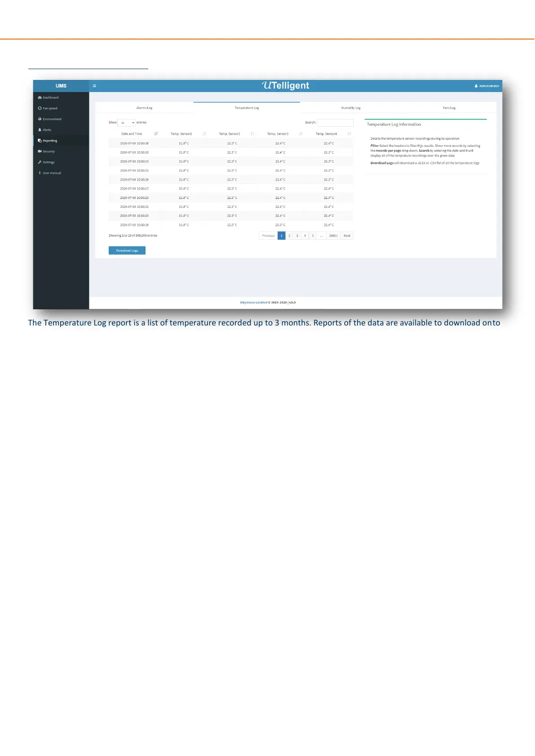Click the Temperature Log Information heading
Screen dimensions: 535x756
click(394, 124)
